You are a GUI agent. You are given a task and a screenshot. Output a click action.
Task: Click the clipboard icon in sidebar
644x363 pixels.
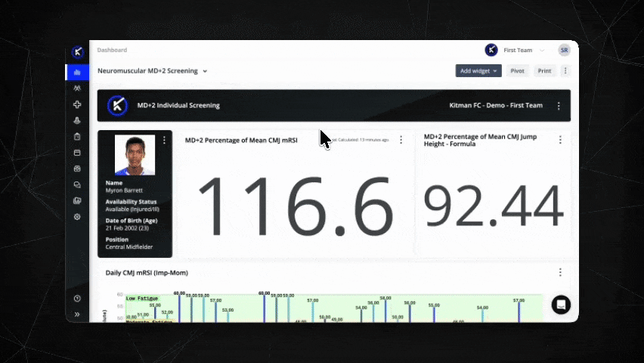[77, 137]
